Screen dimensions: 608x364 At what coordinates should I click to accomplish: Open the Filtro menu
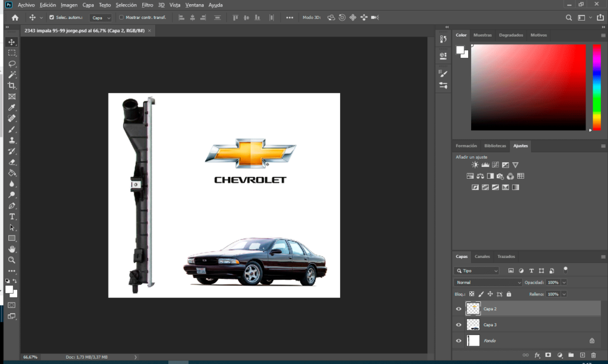coord(147,5)
